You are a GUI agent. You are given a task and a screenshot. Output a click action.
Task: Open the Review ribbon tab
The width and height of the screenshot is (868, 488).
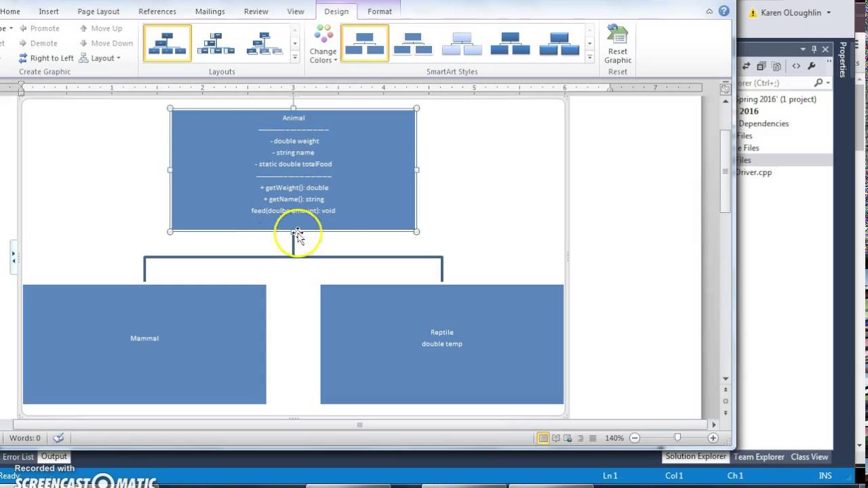(256, 12)
